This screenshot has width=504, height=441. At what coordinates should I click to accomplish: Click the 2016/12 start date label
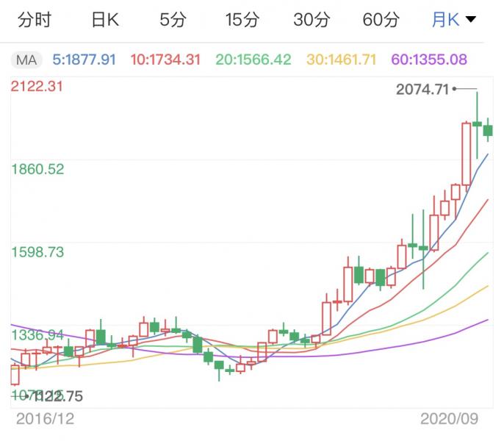coord(45,418)
